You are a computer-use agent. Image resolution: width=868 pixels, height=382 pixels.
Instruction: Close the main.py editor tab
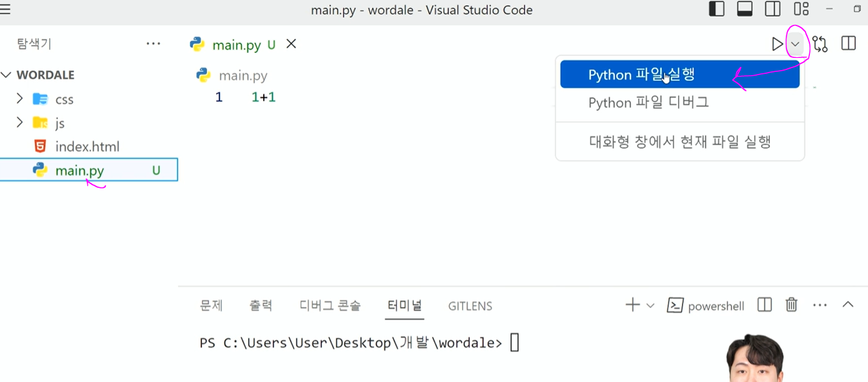tap(291, 44)
